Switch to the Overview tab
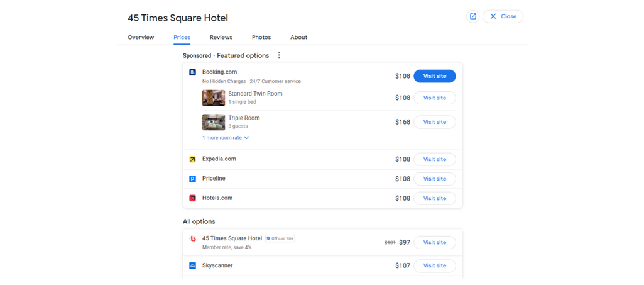The height and width of the screenshot is (285, 644). pyautogui.click(x=141, y=37)
